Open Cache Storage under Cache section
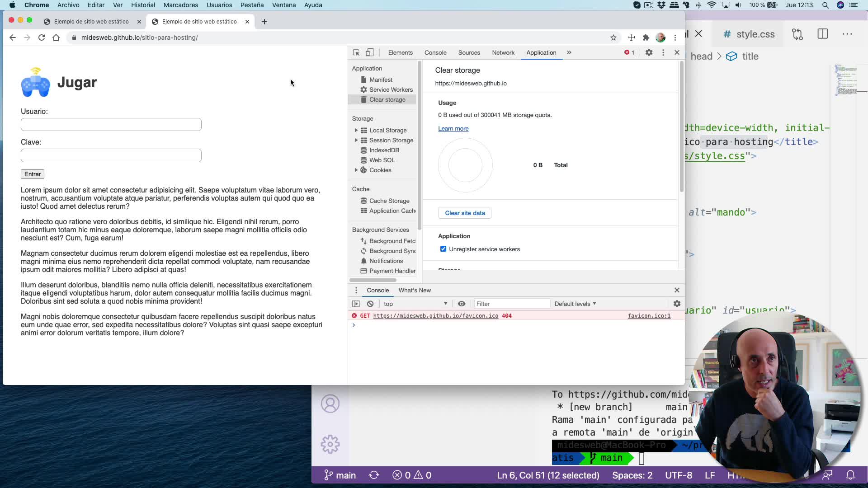Screen dimensions: 868x488 pyautogui.click(x=389, y=200)
